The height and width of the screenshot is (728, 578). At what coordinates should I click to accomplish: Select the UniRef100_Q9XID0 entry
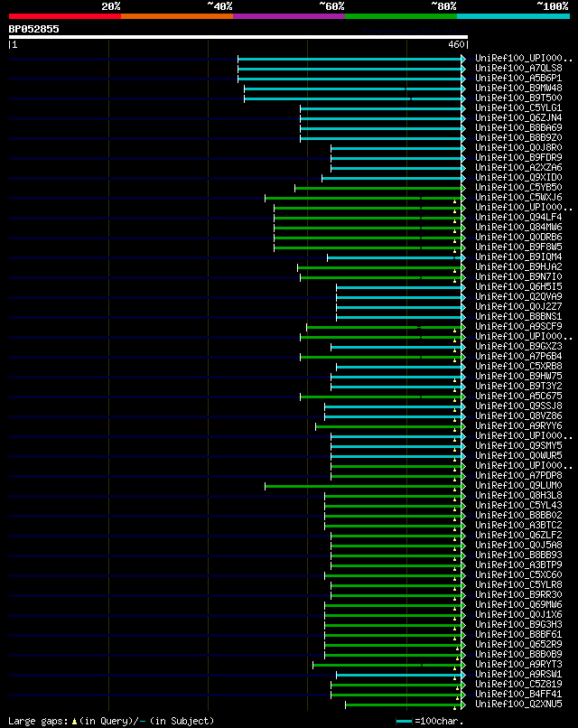(x=518, y=177)
